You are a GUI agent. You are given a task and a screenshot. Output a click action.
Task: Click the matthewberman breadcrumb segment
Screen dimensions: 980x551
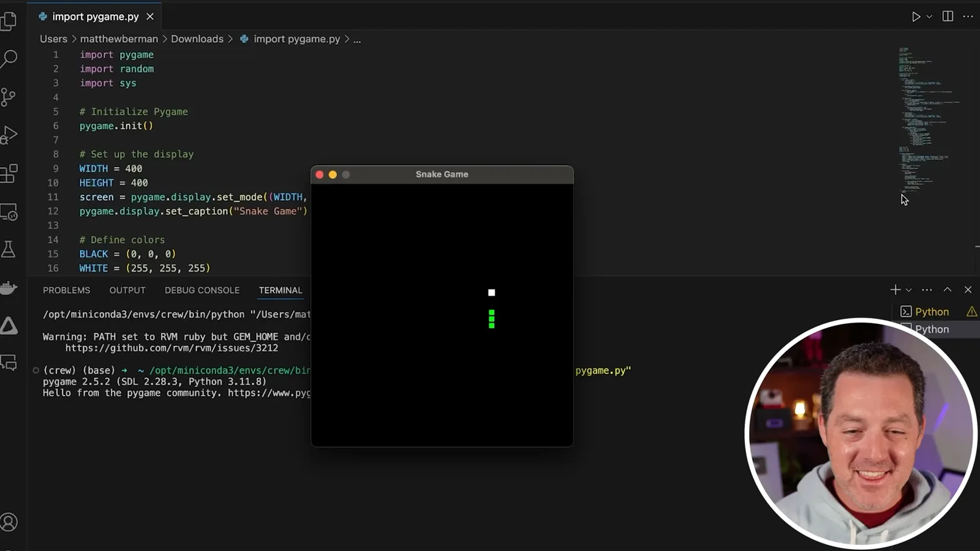point(119,39)
